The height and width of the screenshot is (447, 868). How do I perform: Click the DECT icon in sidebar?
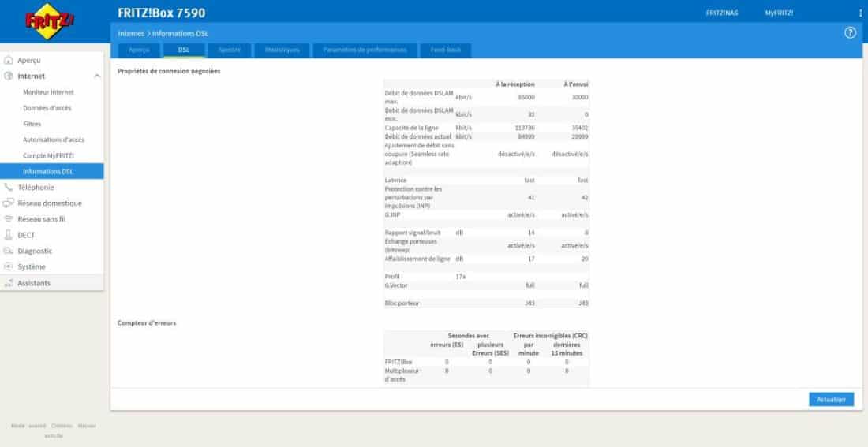click(x=9, y=235)
